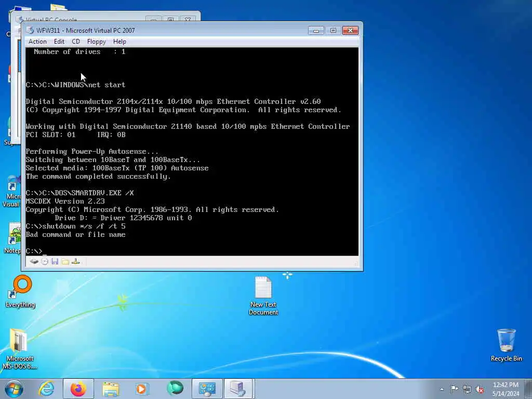Click the 'Switching between 10BaseT and 100BaseTx' line
532x399 pixels.
click(x=113, y=159)
